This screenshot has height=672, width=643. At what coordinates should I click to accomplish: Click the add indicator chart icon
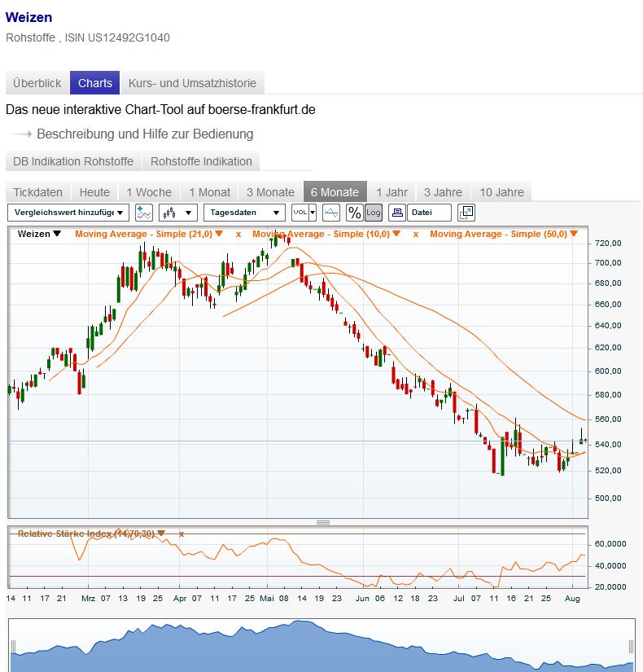(144, 213)
